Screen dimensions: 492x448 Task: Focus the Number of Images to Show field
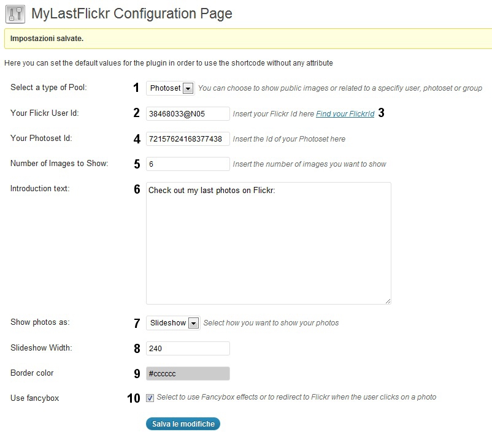coord(188,164)
